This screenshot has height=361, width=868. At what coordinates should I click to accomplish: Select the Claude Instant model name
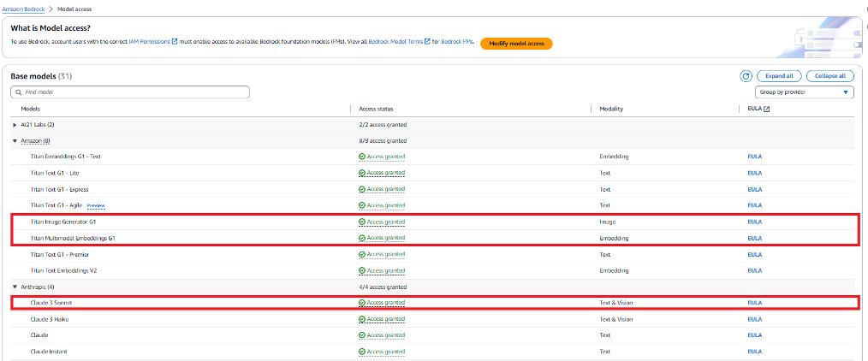click(49, 352)
